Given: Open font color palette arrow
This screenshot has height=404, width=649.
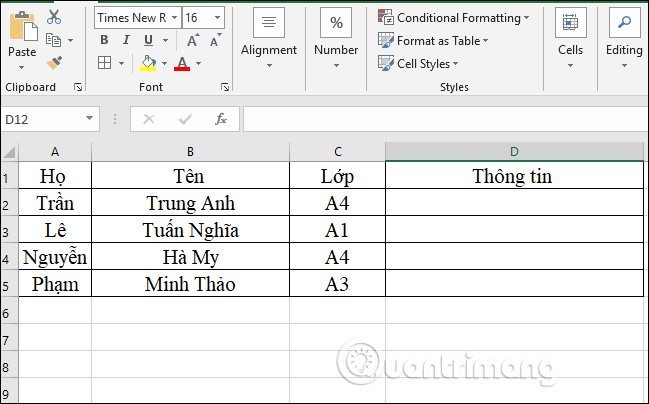Looking at the screenshot, I should click(x=199, y=63).
